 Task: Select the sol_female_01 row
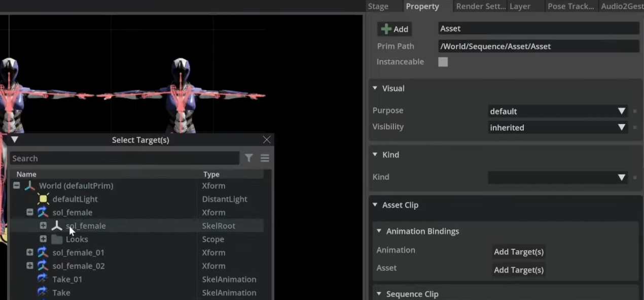[x=137, y=252]
